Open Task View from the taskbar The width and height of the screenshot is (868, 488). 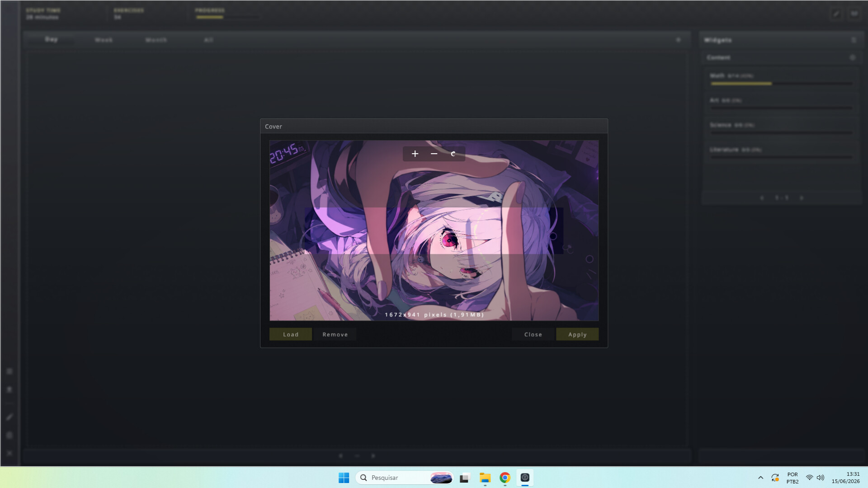pyautogui.click(x=465, y=478)
